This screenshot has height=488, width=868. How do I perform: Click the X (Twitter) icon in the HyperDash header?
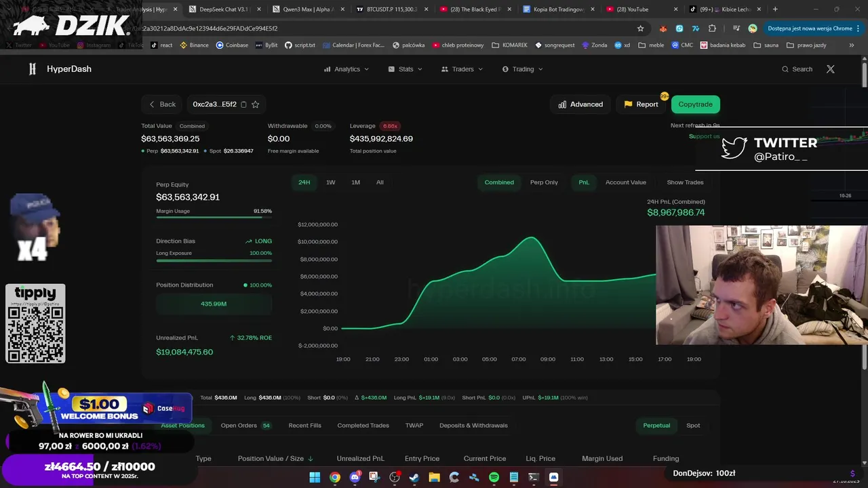[x=830, y=69]
